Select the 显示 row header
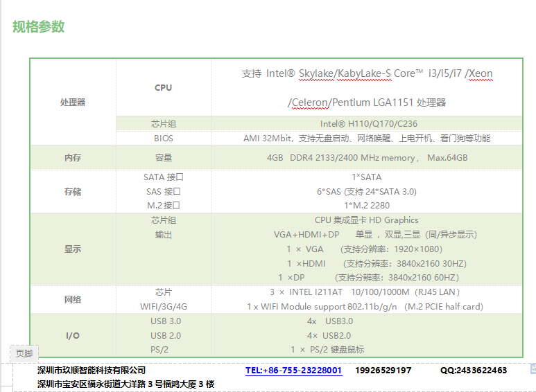Image resolution: width=536 pixels, height=392 pixels. (x=73, y=249)
